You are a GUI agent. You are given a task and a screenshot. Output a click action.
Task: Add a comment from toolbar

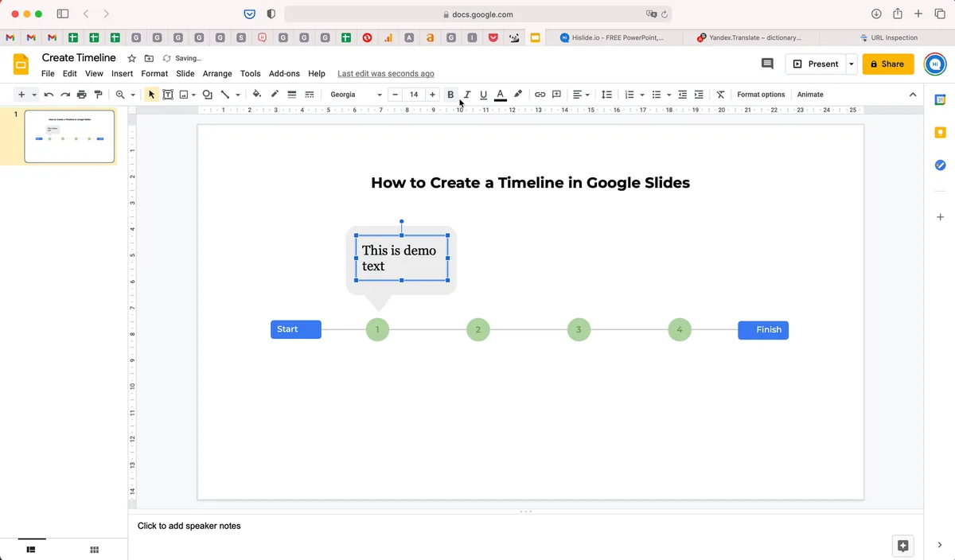(x=557, y=95)
